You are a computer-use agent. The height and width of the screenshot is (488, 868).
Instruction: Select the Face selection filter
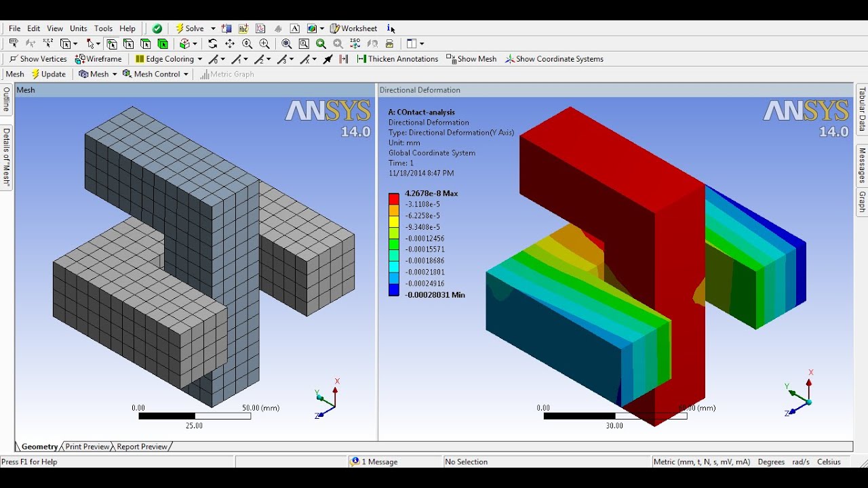pyautogui.click(x=146, y=44)
